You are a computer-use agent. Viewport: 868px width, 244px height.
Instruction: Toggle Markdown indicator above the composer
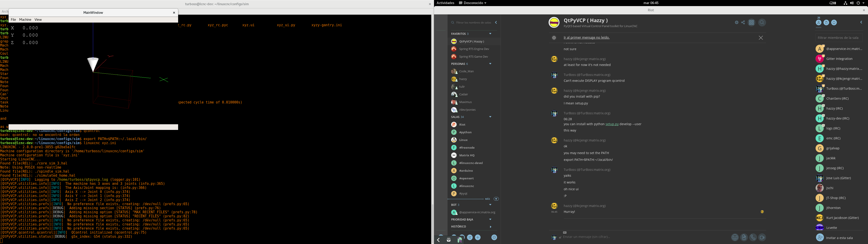[x=565, y=232]
